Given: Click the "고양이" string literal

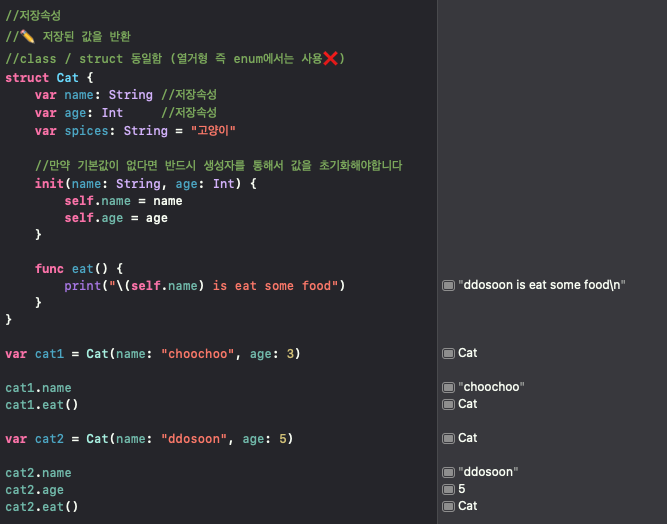Looking at the screenshot, I should (x=213, y=131).
